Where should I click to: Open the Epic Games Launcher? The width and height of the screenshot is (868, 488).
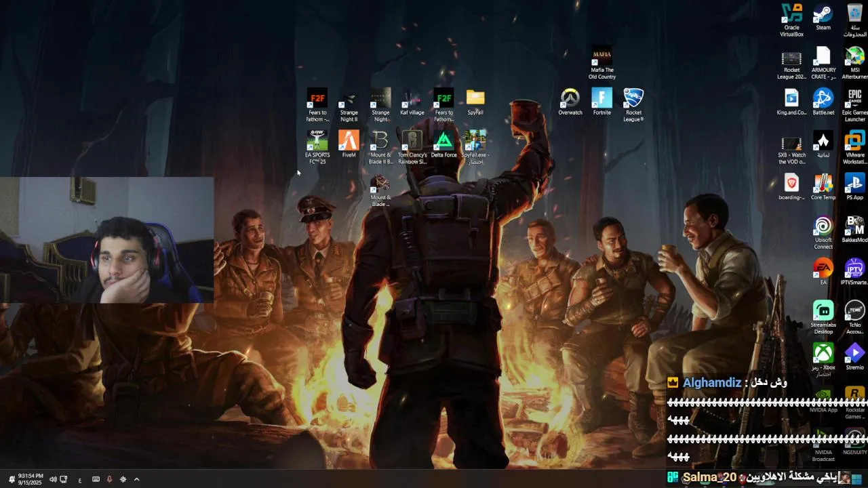(x=854, y=106)
